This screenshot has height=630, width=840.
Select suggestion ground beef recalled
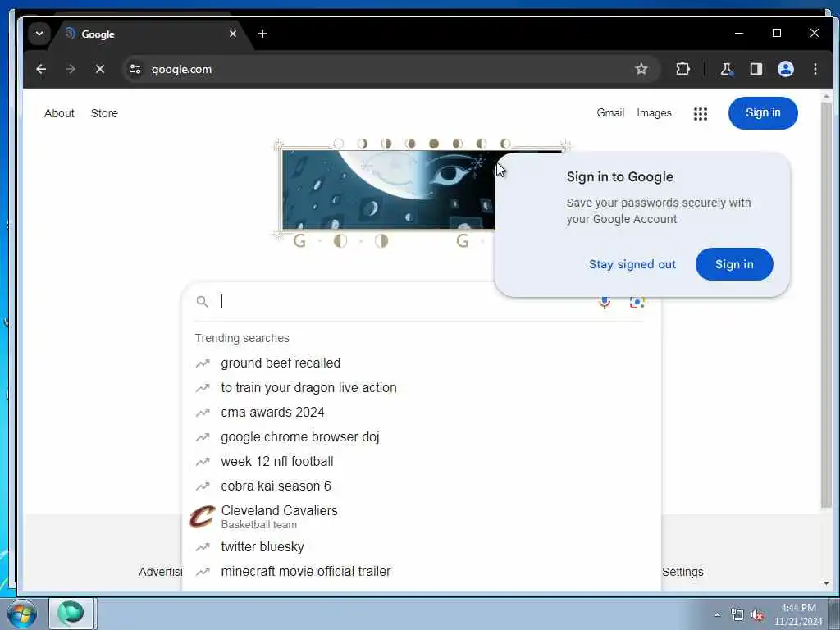[x=421, y=363]
